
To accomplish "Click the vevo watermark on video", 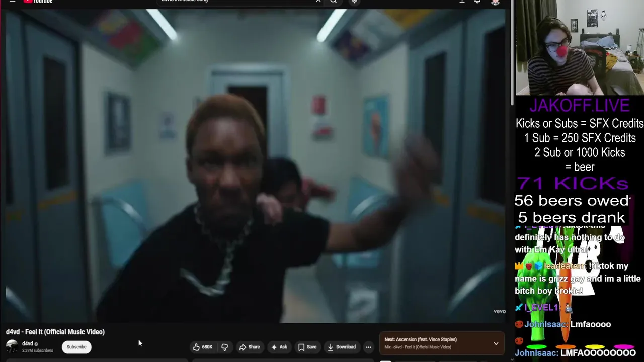I will point(499,312).
